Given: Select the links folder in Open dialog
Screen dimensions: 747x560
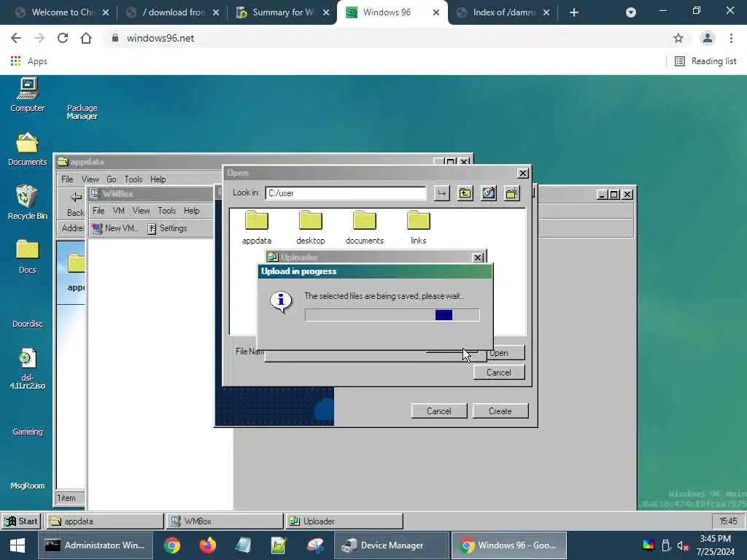Looking at the screenshot, I should click(x=418, y=227).
